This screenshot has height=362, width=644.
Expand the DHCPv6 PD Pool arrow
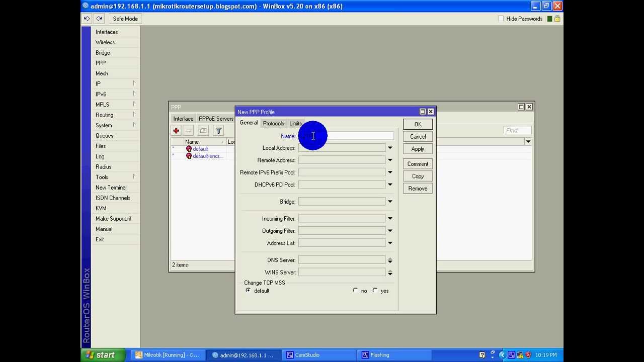[x=390, y=185]
